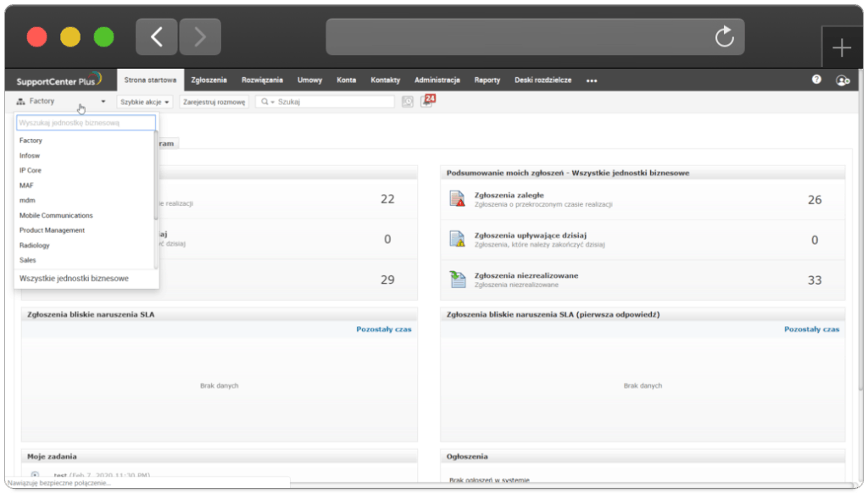868x493 pixels.
Task: Open the help question mark icon
Action: (x=816, y=80)
